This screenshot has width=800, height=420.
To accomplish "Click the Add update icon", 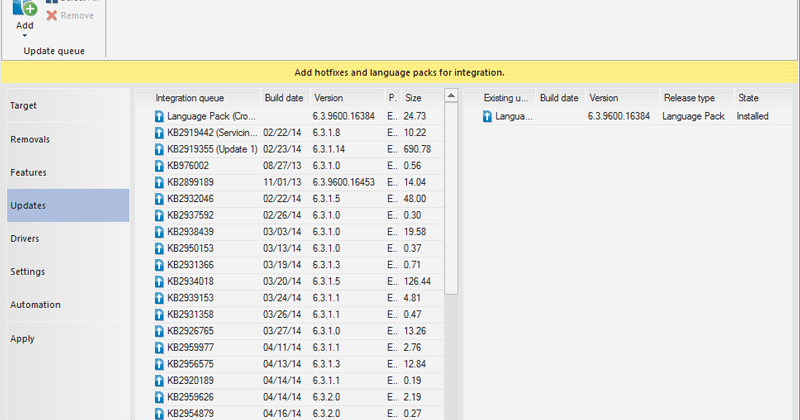I will pyautogui.click(x=24, y=8).
